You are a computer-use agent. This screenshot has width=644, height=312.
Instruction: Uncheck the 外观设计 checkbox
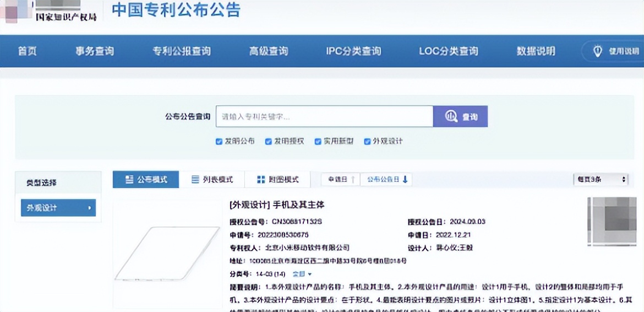click(x=367, y=142)
